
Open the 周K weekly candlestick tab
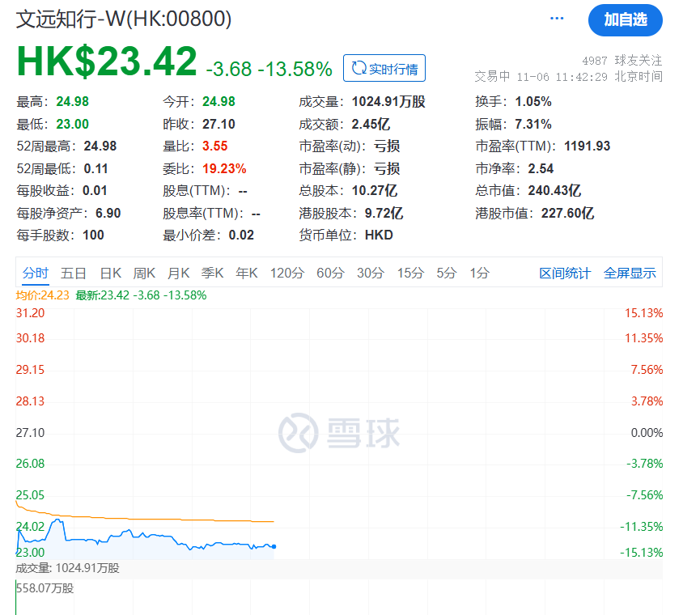(145, 274)
